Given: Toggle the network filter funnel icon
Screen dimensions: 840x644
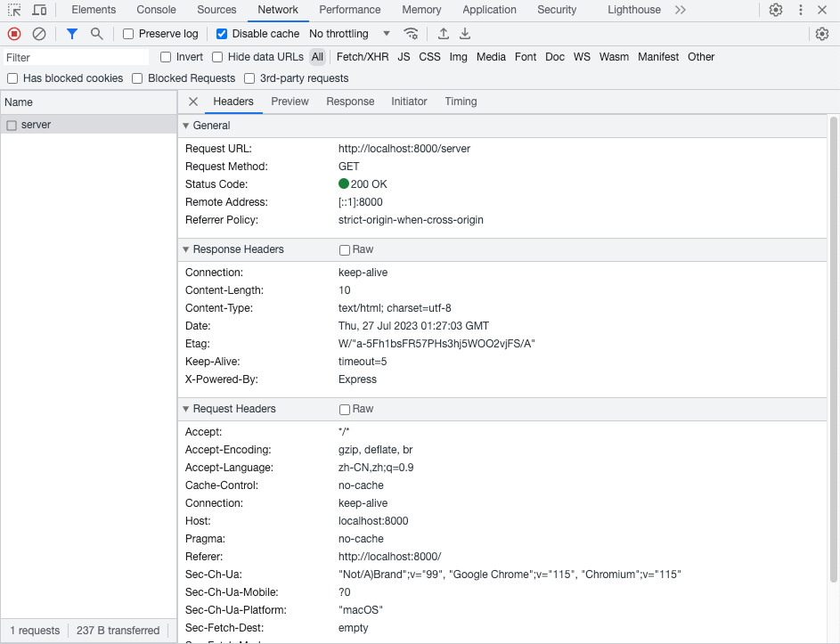Looking at the screenshot, I should pos(72,34).
